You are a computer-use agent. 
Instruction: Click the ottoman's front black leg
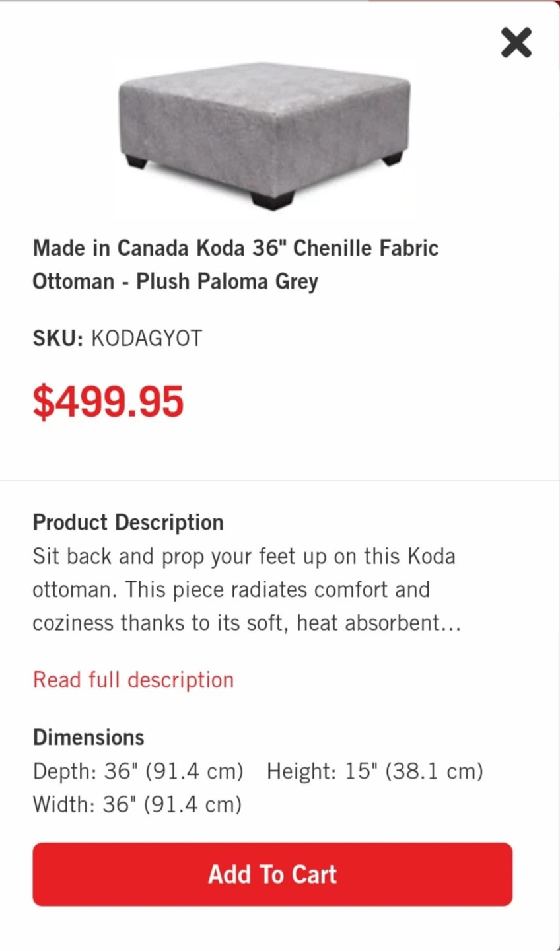click(x=273, y=201)
